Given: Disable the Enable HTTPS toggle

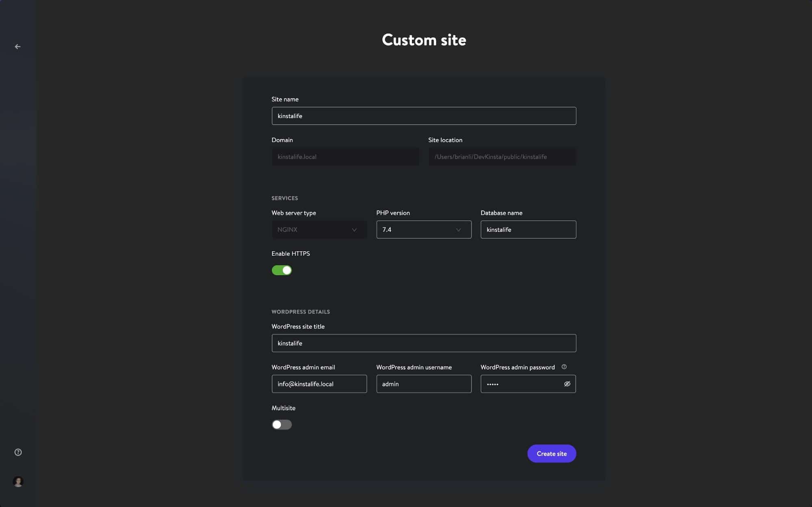Looking at the screenshot, I should [282, 270].
